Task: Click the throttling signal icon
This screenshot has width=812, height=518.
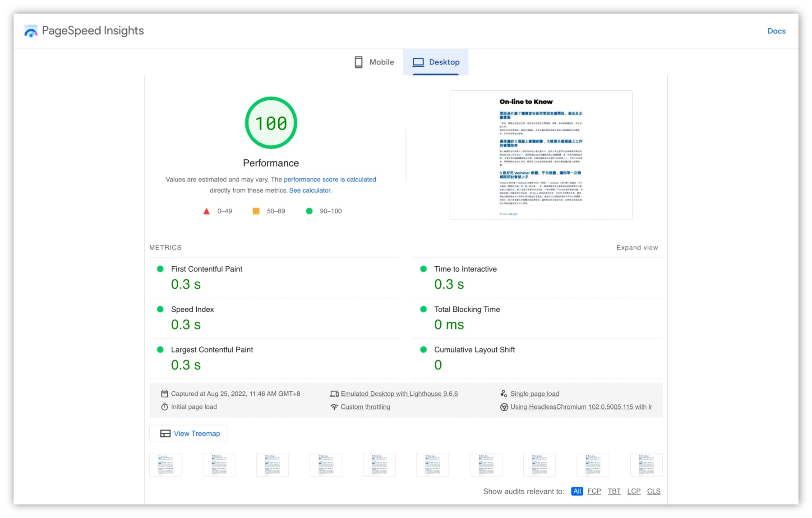Action: tap(334, 407)
